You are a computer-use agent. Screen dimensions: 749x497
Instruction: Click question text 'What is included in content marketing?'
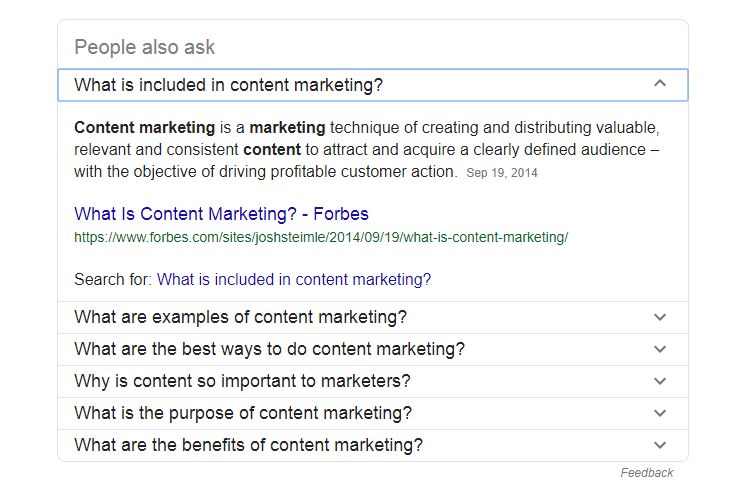point(228,85)
